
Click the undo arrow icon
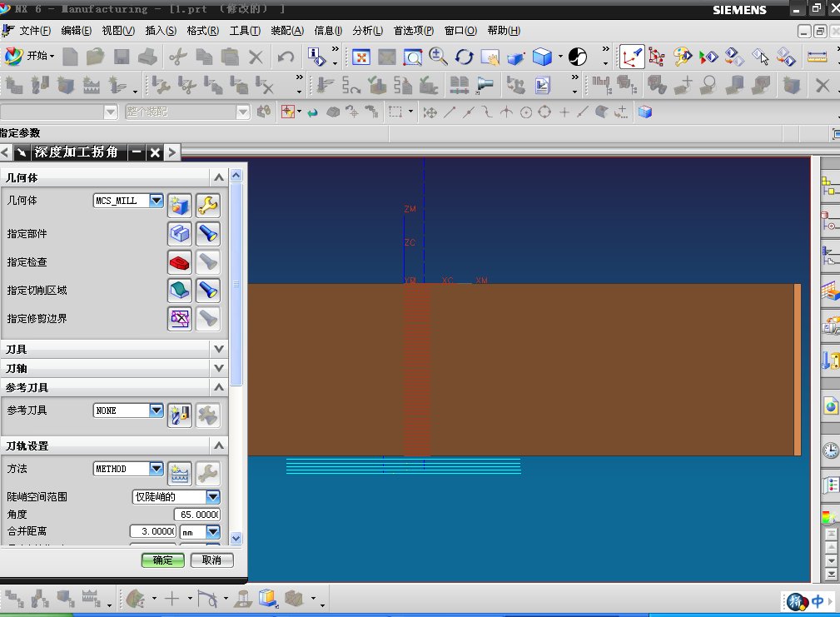tap(286, 57)
